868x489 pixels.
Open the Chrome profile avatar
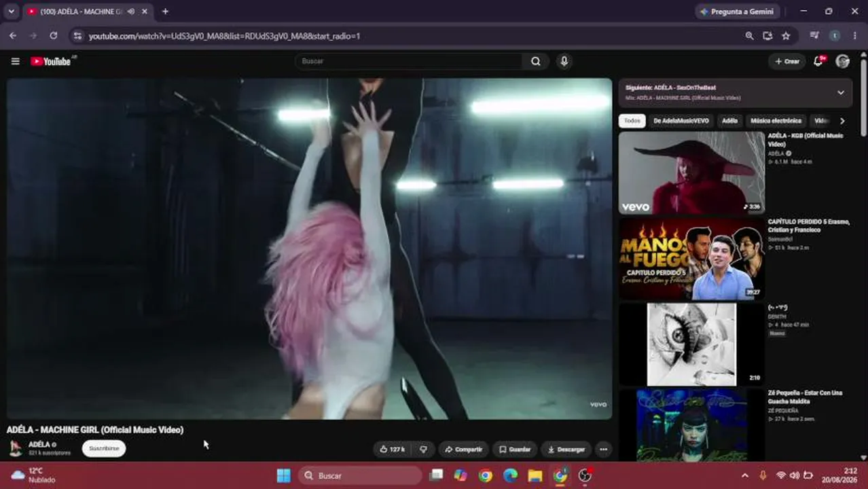point(835,36)
